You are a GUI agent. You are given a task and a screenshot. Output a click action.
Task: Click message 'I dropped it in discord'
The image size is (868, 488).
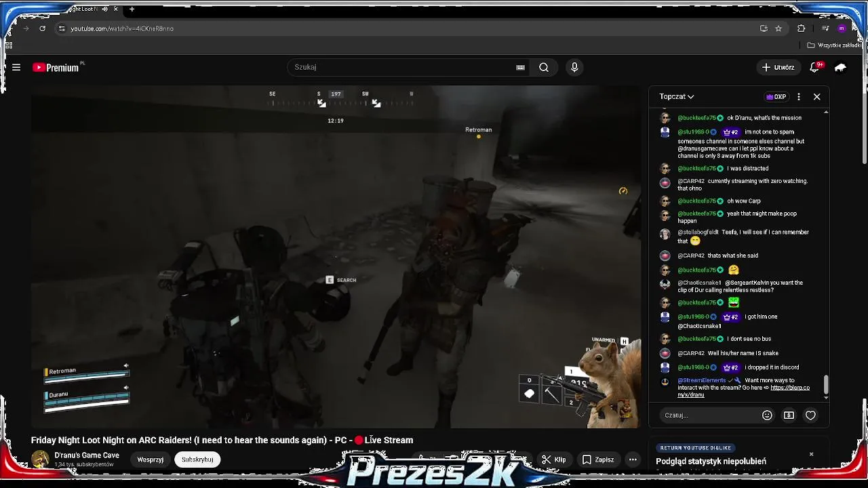click(x=772, y=367)
